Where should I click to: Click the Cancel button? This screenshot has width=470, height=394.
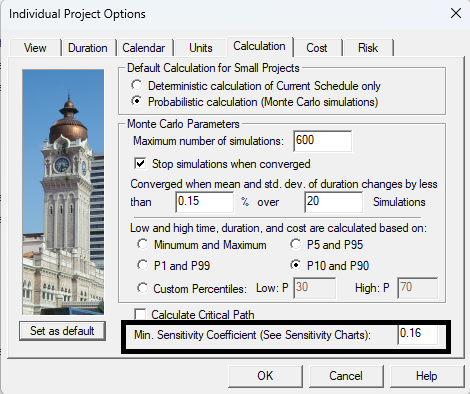point(346,376)
